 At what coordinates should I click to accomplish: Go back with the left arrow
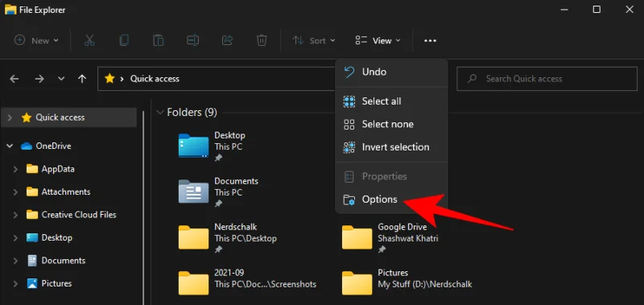click(14, 79)
